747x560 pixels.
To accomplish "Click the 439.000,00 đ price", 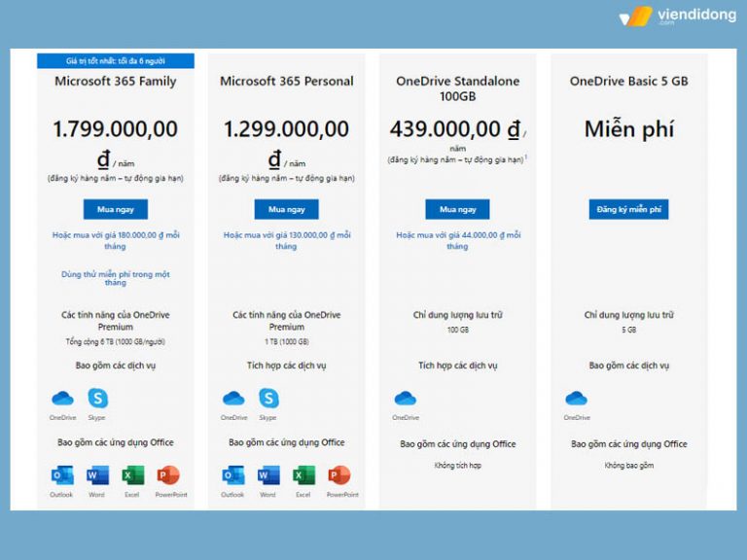I will point(455,129).
